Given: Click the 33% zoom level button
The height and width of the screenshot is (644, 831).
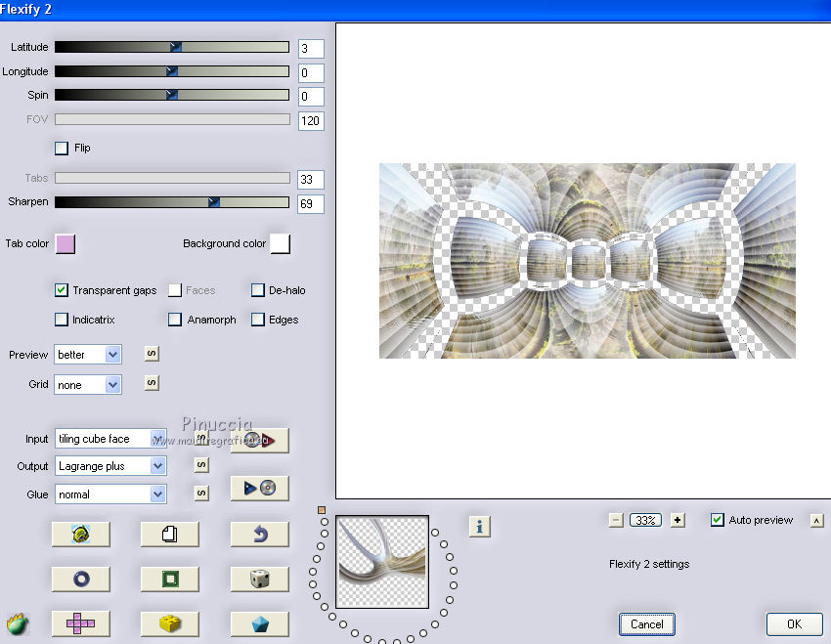Looking at the screenshot, I should (645, 520).
